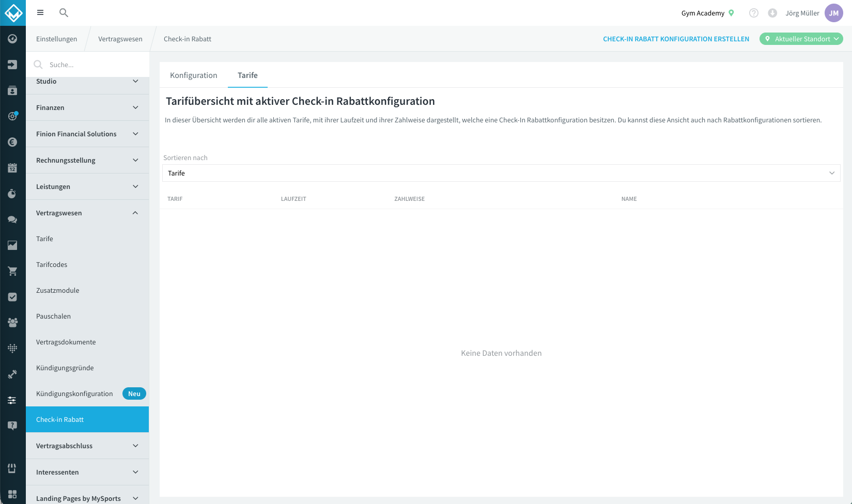Open the dumbbell training icon in left rail

point(12,374)
